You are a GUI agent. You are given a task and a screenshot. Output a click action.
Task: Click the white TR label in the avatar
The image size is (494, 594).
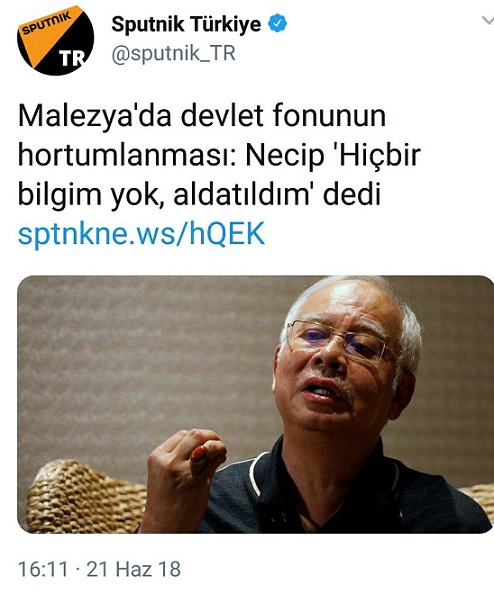tap(72, 59)
